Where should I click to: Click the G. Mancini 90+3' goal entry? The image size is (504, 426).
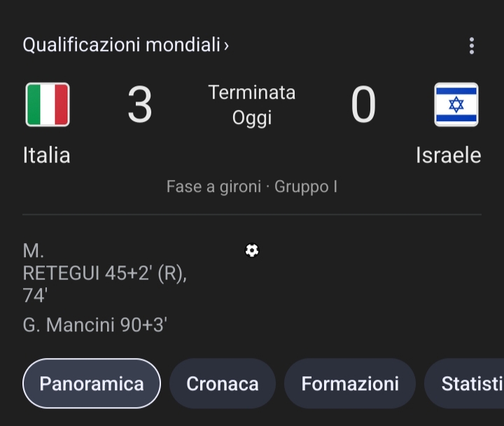(94, 326)
